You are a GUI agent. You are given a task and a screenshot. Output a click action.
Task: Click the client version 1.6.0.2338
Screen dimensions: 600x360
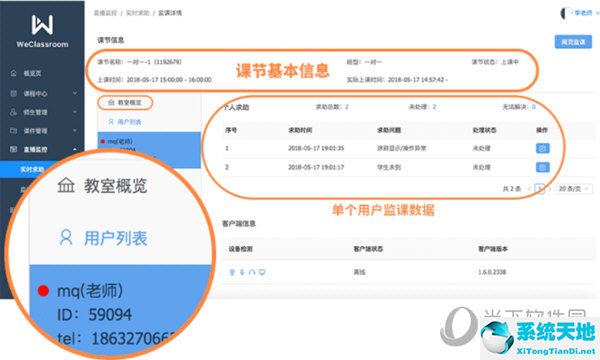tap(492, 272)
